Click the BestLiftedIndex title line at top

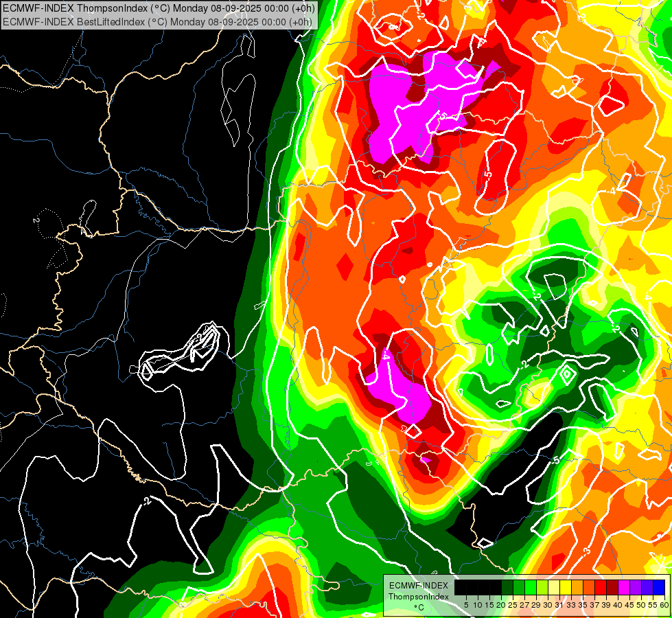point(157,22)
